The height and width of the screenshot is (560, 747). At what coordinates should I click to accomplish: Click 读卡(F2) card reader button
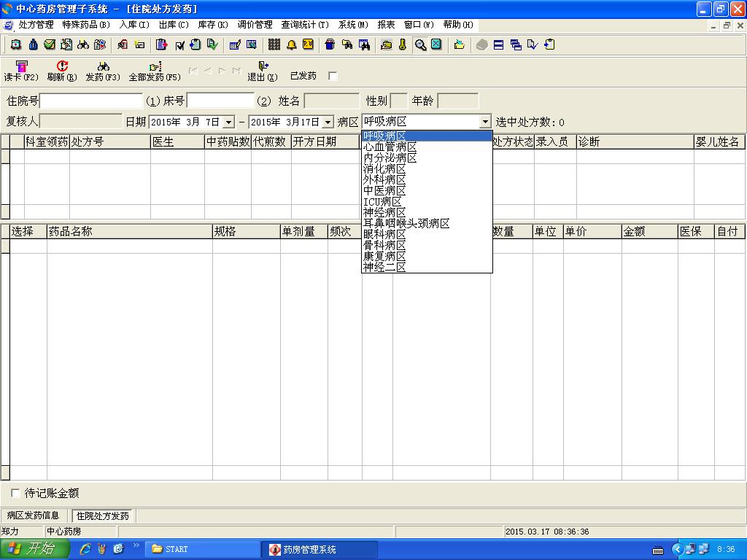coord(21,71)
